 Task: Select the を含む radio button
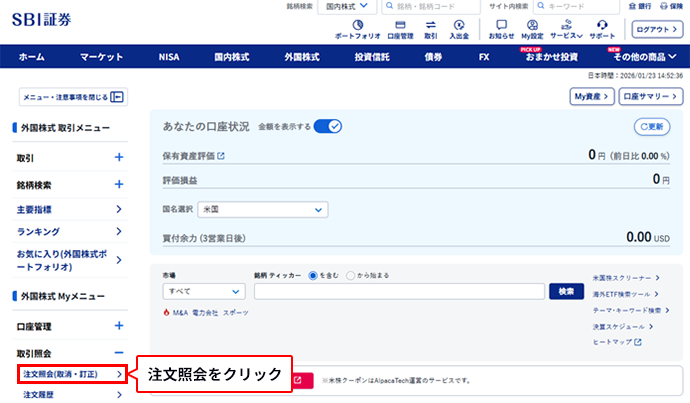[x=313, y=275]
